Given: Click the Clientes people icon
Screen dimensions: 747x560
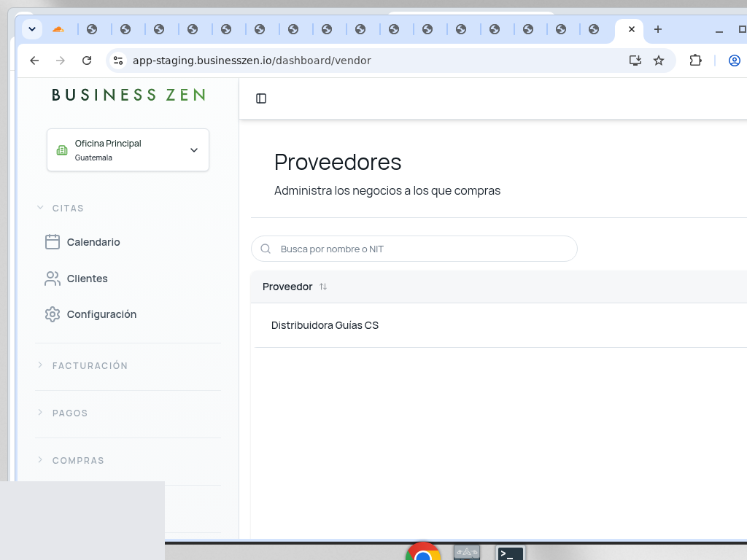Looking at the screenshot, I should pos(53,279).
